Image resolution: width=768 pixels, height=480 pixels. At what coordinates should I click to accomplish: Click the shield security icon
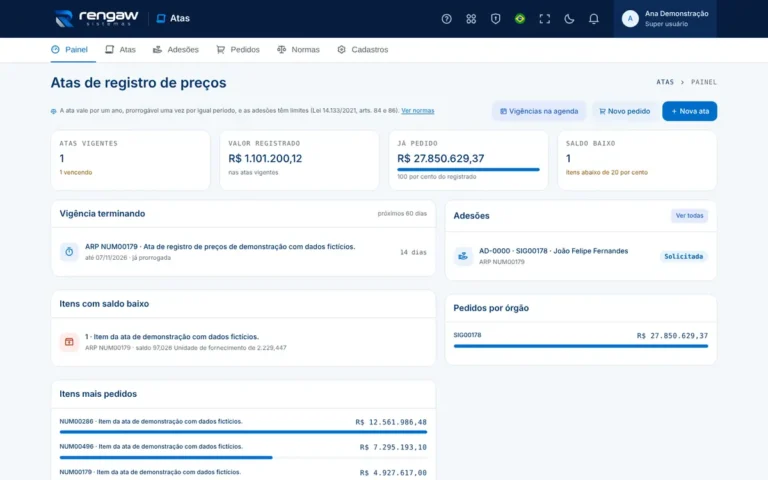(495, 19)
